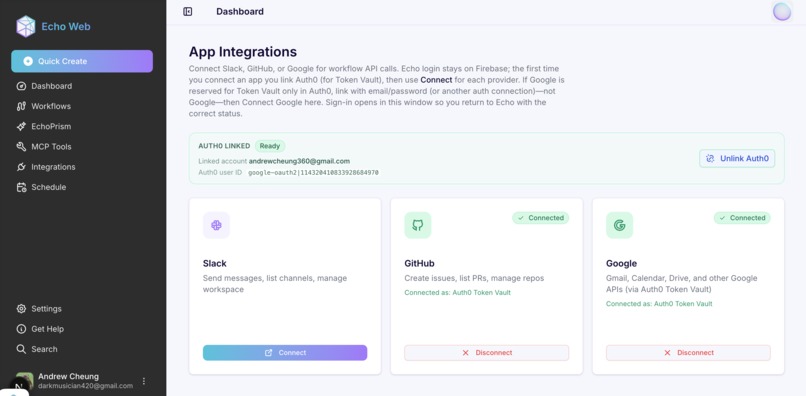Click the Quick Create button

click(82, 61)
